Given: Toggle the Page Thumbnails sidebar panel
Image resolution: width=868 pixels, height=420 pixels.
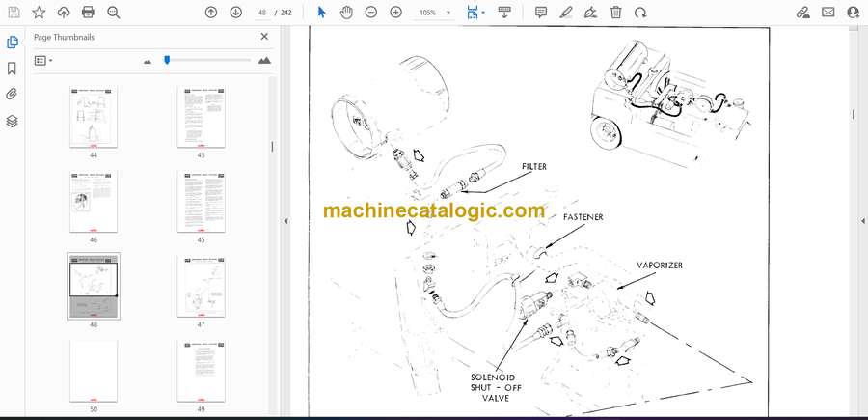Looking at the screenshot, I should 12,42.
